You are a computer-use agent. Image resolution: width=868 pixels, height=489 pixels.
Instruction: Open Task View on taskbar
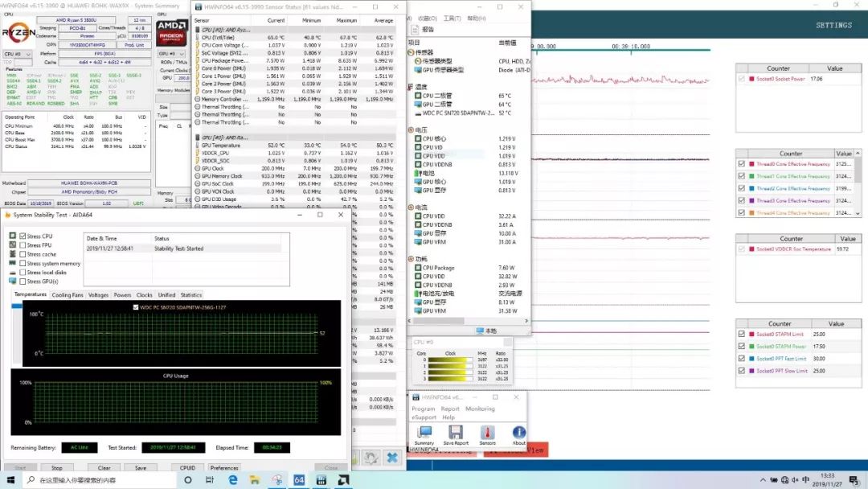click(x=210, y=479)
